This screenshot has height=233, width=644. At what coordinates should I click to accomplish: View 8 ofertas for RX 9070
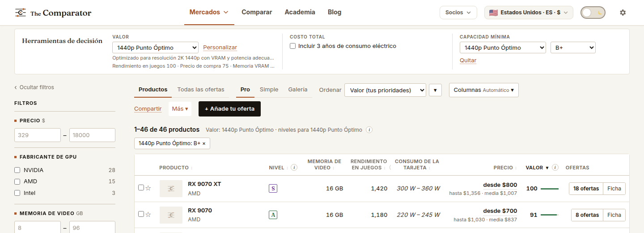point(587,215)
